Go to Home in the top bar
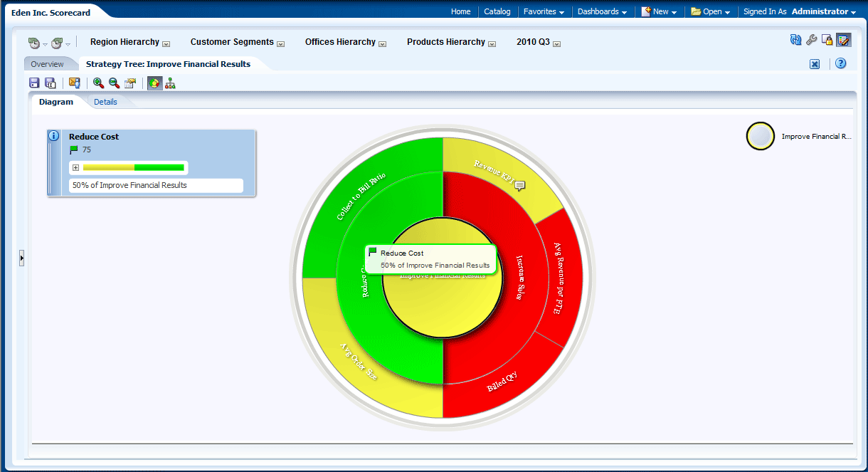868x472 pixels. tap(460, 11)
